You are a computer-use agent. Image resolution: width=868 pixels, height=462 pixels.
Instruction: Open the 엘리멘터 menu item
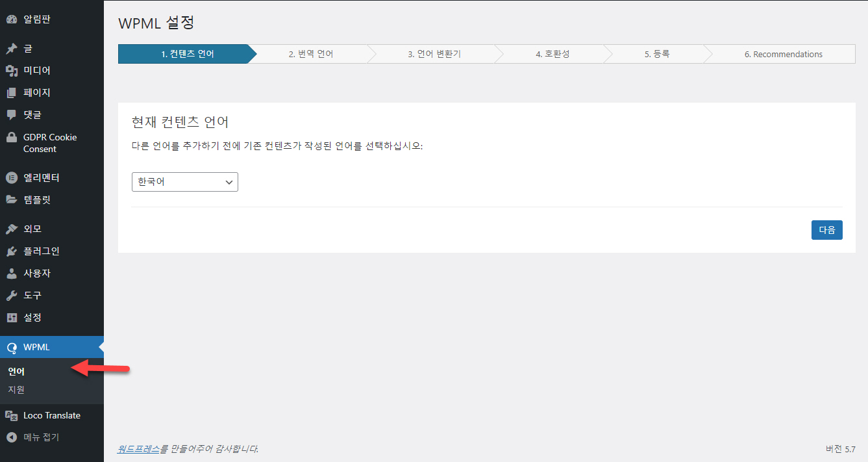[x=42, y=178]
